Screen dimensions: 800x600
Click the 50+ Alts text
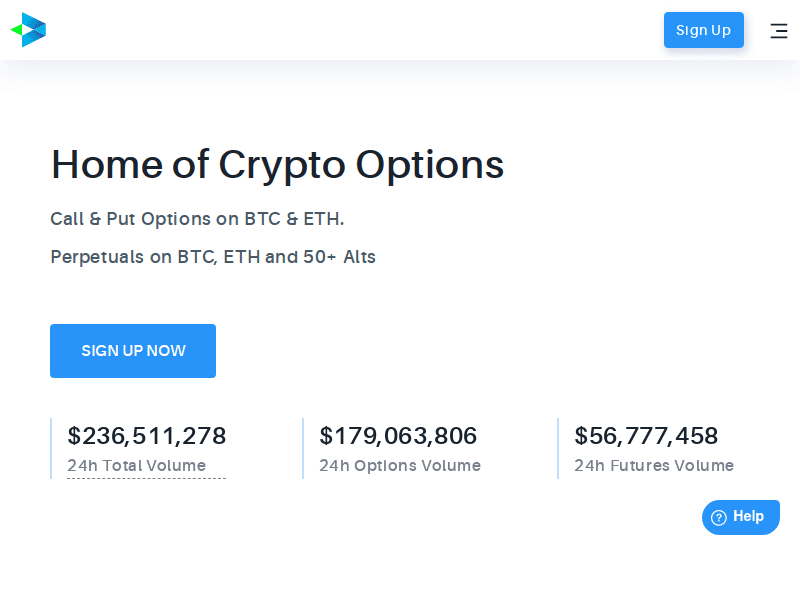coord(340,257)
